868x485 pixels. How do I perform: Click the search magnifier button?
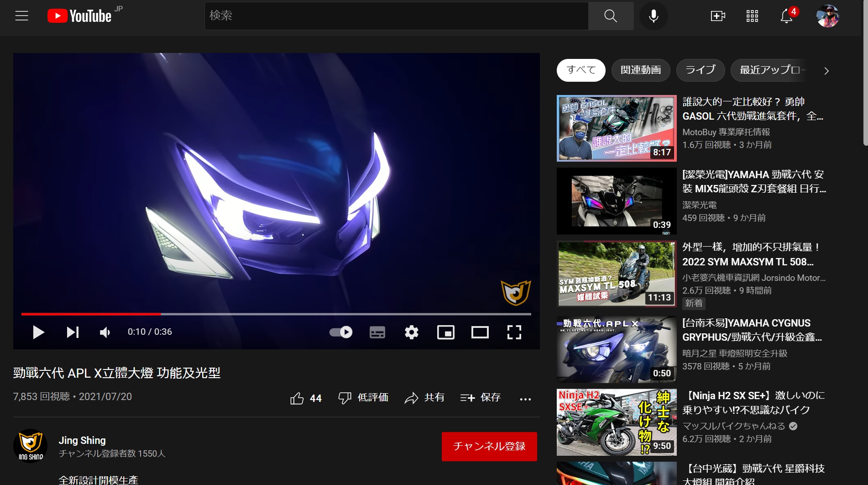click(x=611, y=16)
